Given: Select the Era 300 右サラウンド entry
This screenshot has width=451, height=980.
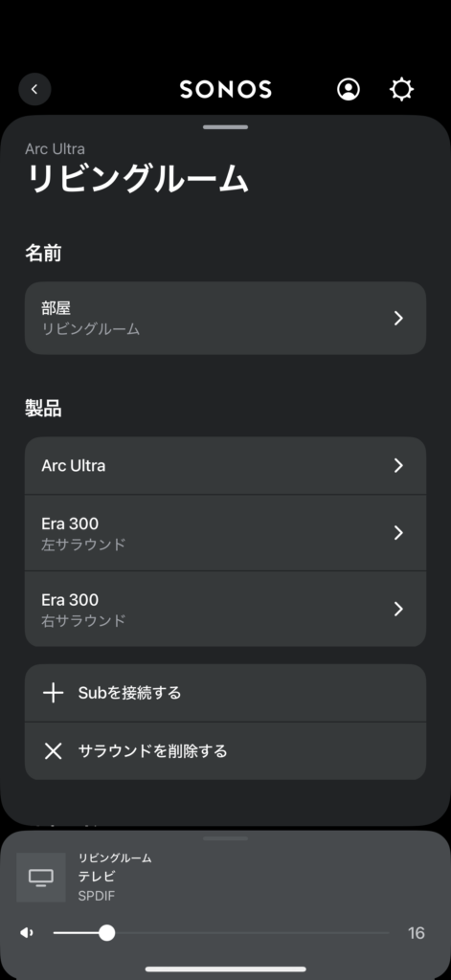Looking at the screenshot, I should click(x=225, y=609).
